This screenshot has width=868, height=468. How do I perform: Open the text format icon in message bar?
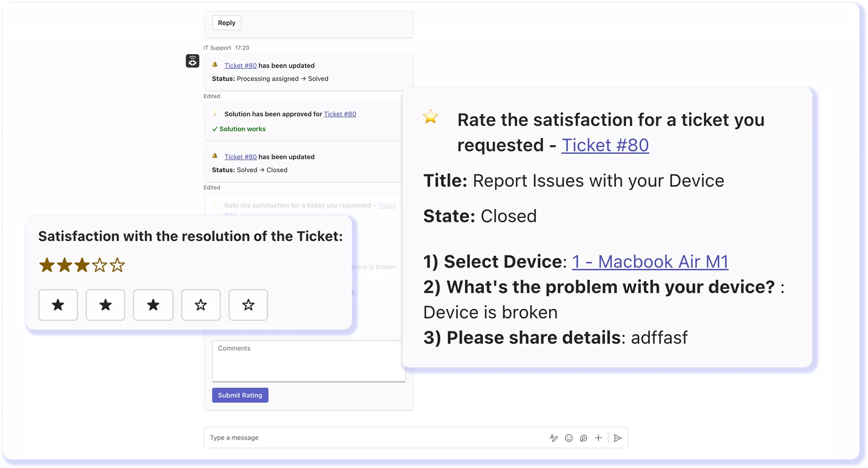[554, 438]
